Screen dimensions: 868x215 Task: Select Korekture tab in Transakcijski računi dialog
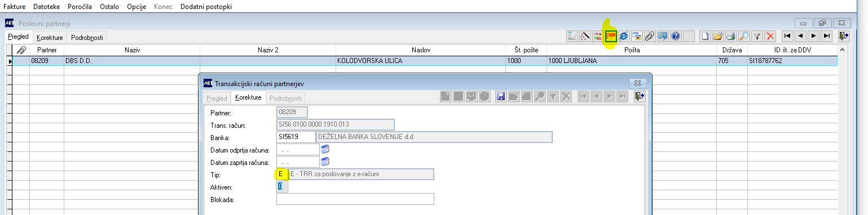coord(248,97)
